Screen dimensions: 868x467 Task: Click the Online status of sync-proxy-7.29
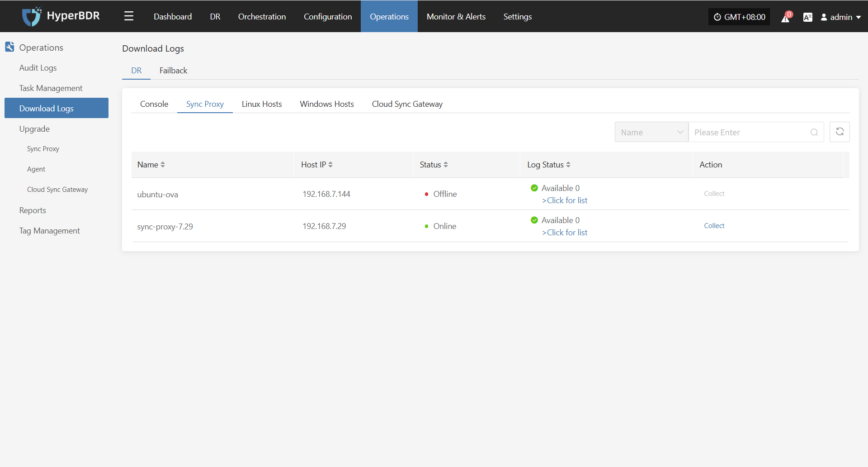440,226
